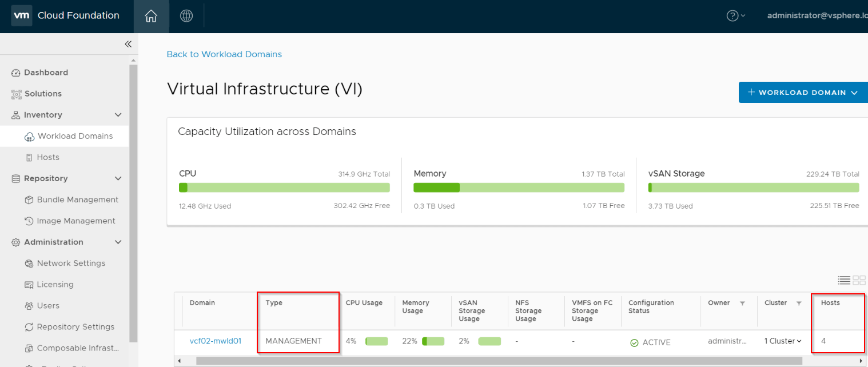
Task: Click the MANAGEMENT type cell
Action: pos(294,341)
